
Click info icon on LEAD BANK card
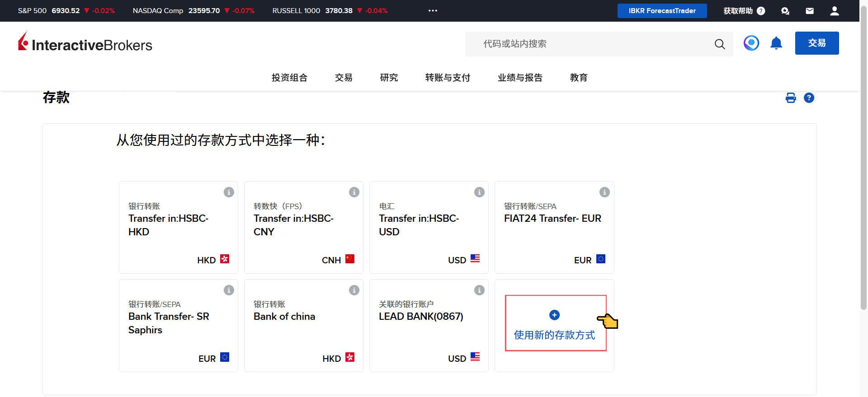479,290
